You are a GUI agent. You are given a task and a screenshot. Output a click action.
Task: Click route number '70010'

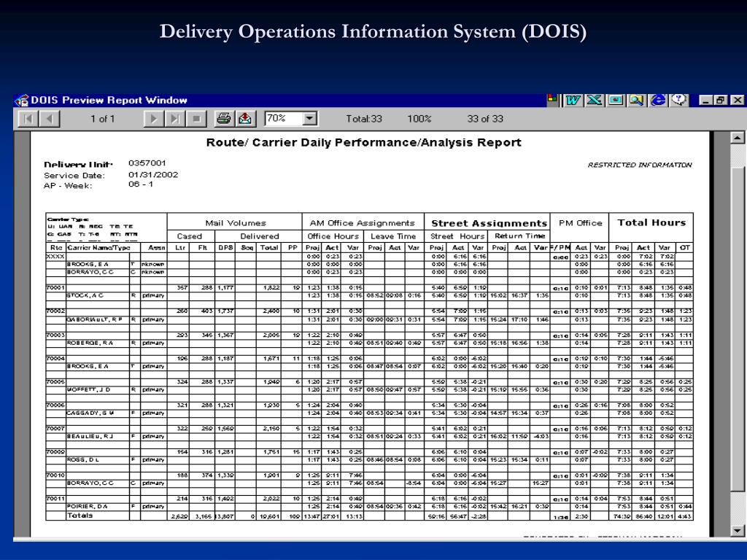tap(55, 475)
